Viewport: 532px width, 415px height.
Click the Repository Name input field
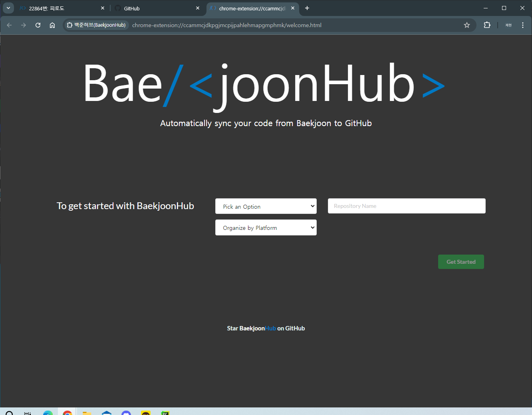click(407, 206)
